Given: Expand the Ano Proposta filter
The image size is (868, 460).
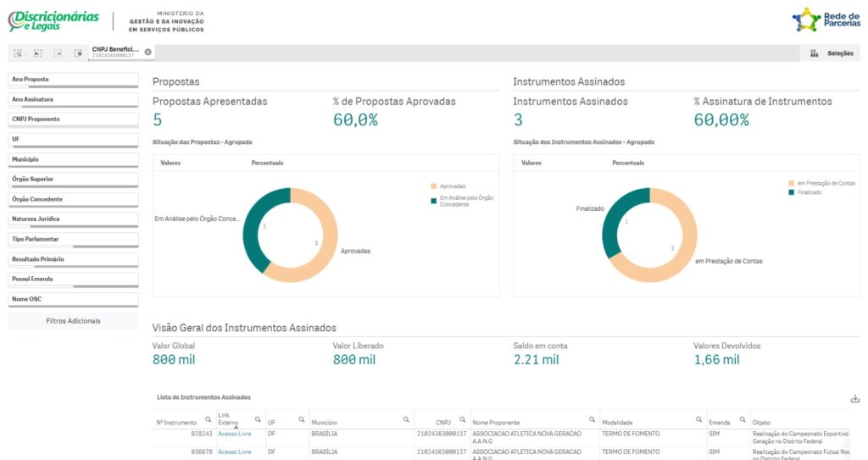Looking at the screenshot, I should pos(73,80).
